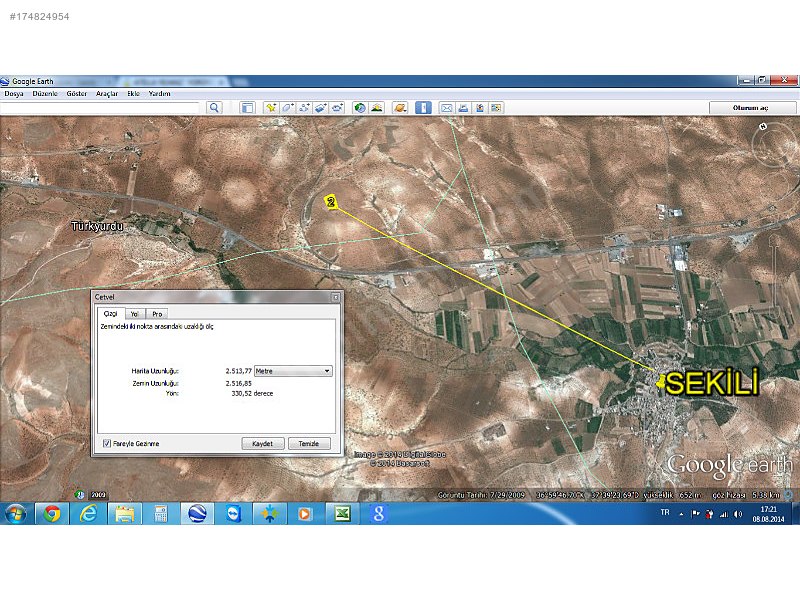Open the planet switcher Saturn icon

click(400, 108)
